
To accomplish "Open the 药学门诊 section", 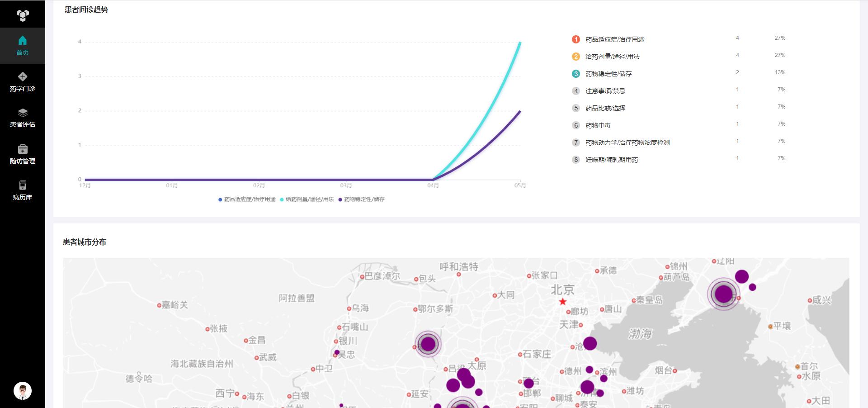I will pos(23,82).
